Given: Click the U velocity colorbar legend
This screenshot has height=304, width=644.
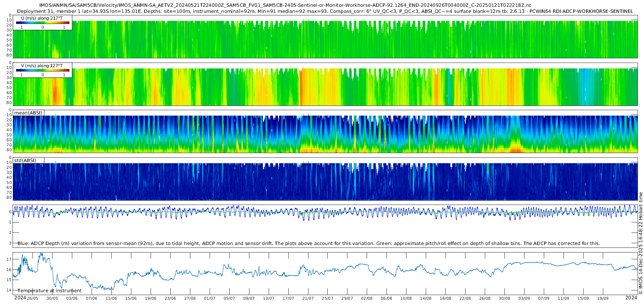Looking at the screenshot, I should pos(43,23).
